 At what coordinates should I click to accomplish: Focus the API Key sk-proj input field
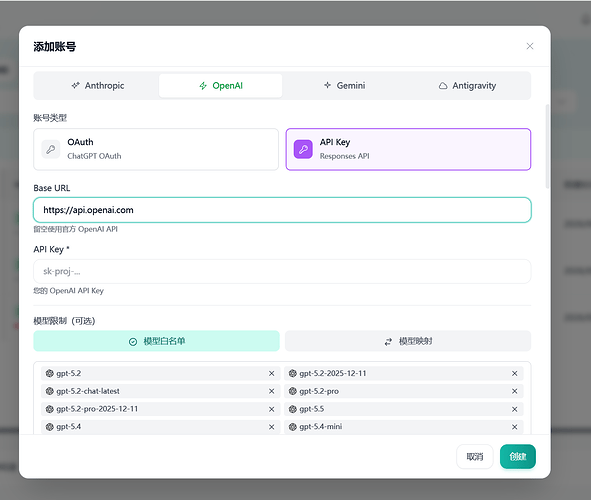tap(282, 271)
